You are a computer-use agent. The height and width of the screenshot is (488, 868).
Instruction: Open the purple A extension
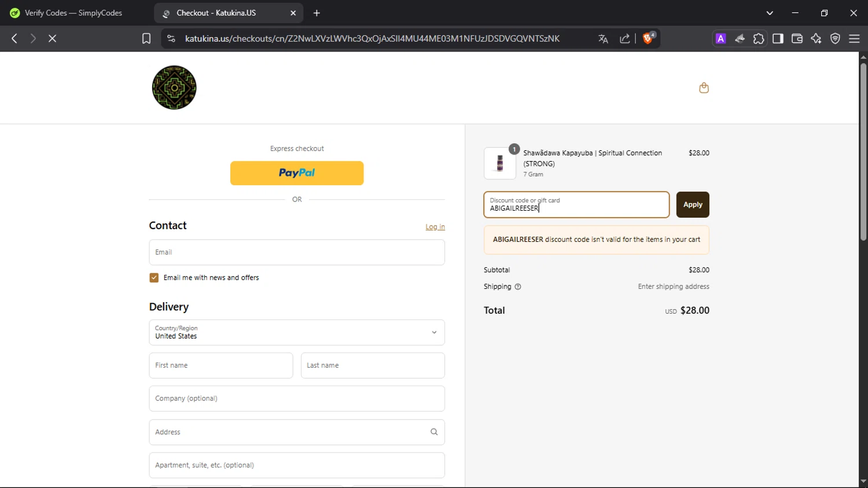point(720,39)
